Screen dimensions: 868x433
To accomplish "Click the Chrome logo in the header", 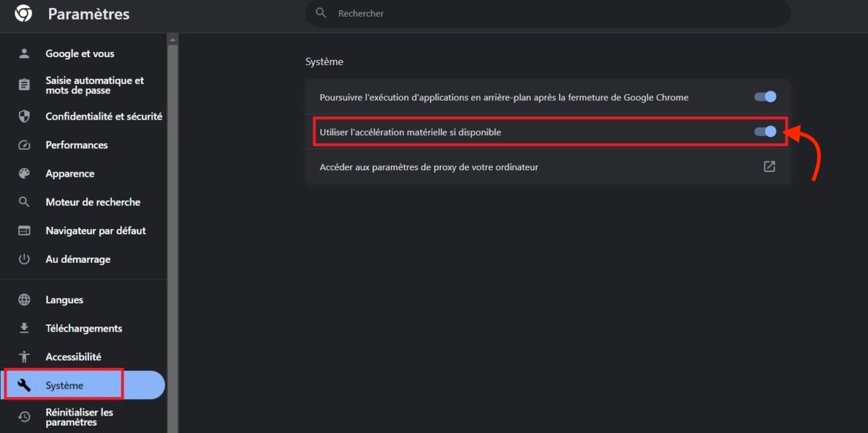I will tap(22, 13).
